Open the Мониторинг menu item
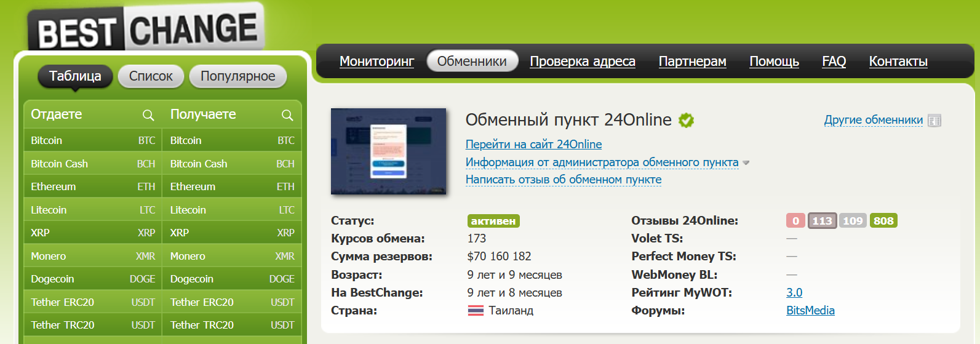This screenshot has height=344, width=980. pos(376,62)
